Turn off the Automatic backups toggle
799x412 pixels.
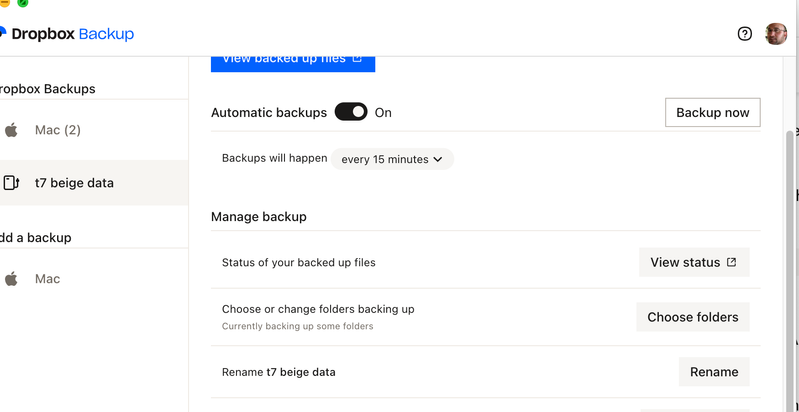[351, 112]
